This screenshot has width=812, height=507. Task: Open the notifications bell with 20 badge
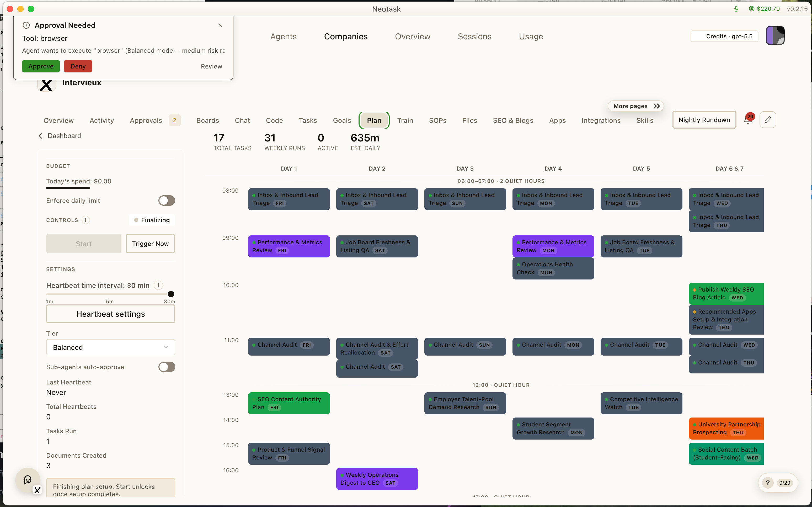point(748,119)
